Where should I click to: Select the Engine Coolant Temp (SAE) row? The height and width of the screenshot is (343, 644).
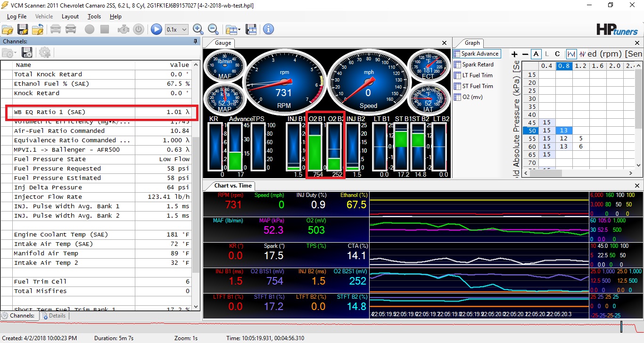[x=101, y=235]
